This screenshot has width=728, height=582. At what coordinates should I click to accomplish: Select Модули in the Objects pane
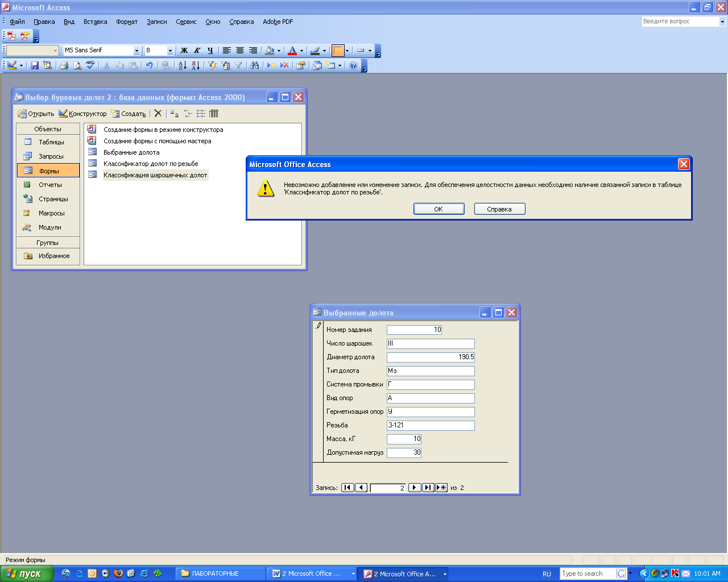tap(48, 227)
